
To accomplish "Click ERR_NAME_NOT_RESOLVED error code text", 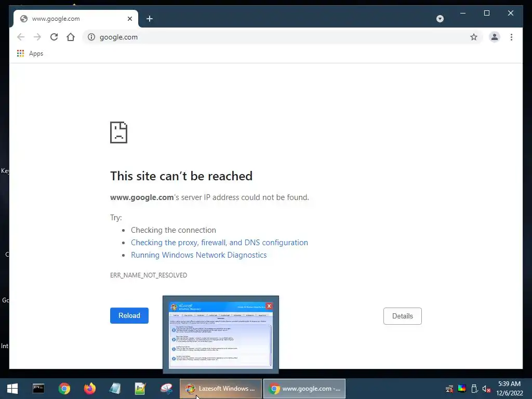I will [149, 275].
